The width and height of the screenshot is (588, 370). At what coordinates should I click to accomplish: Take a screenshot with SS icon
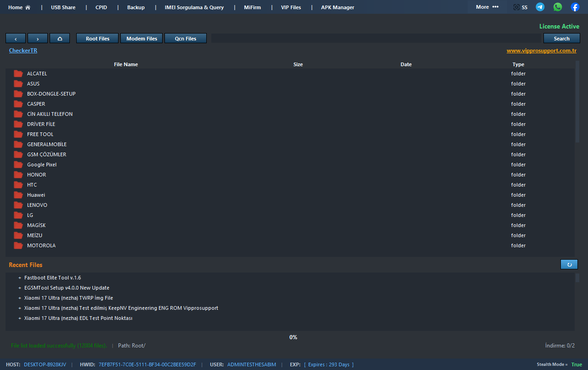pos(520,7)
